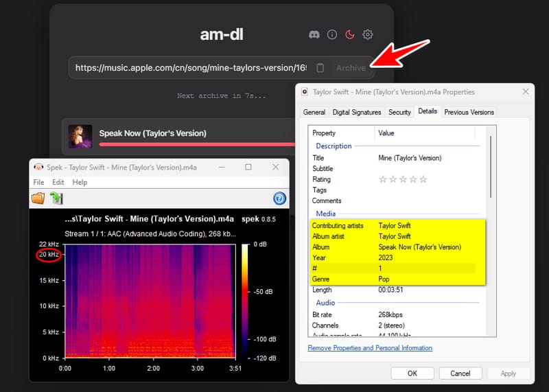Click the Spek stream info AAC text
The height and width of the screenshot is (392, 549).
pos(150,233)
